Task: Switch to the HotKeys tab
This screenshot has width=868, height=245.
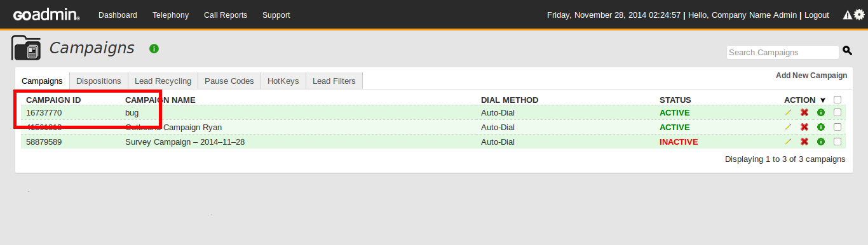Action: (283, 81)
